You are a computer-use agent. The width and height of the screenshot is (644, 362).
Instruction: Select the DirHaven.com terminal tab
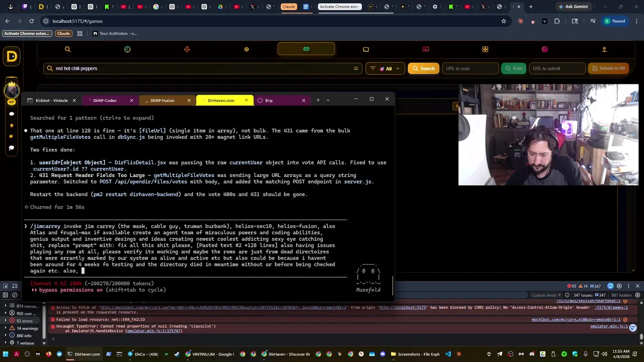point(221,101)
